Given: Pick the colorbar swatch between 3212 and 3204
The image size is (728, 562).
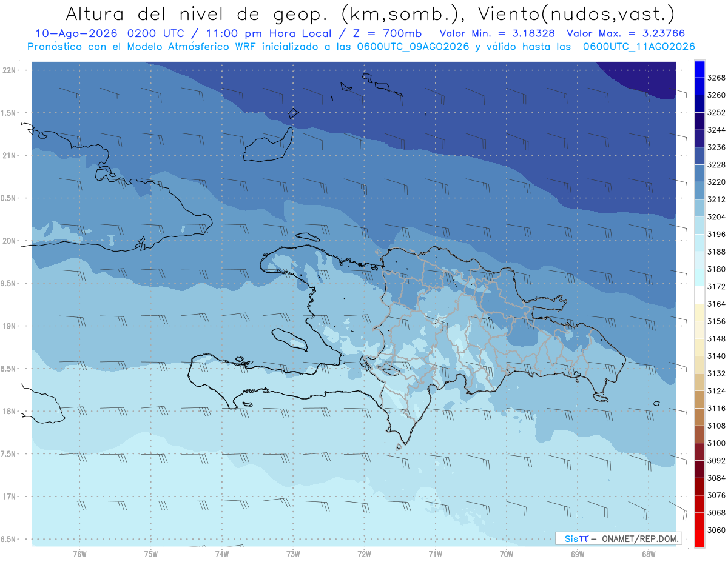Looking at the screenshot, I should pyautogui.click(x=699, y=208).
